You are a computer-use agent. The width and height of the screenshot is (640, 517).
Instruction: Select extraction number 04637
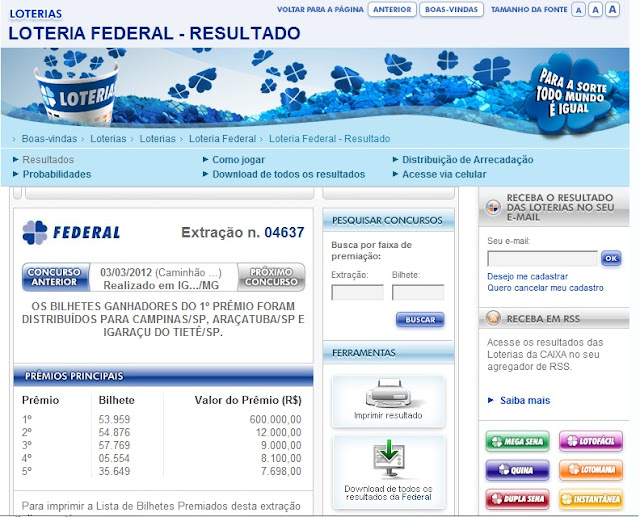pyautogui.click(x=284, y=233)
